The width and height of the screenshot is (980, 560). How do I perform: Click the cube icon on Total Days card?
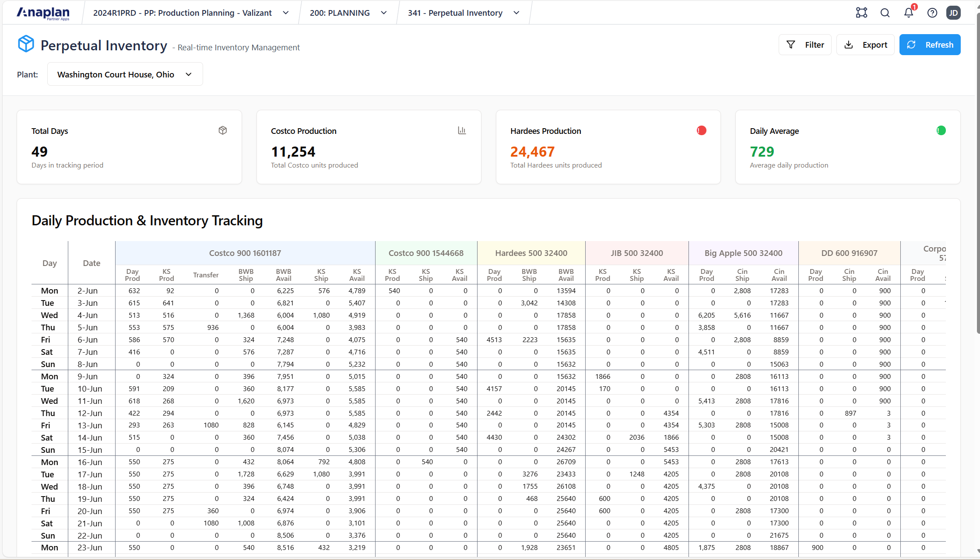pyautogui.click(x=223, y=130)
